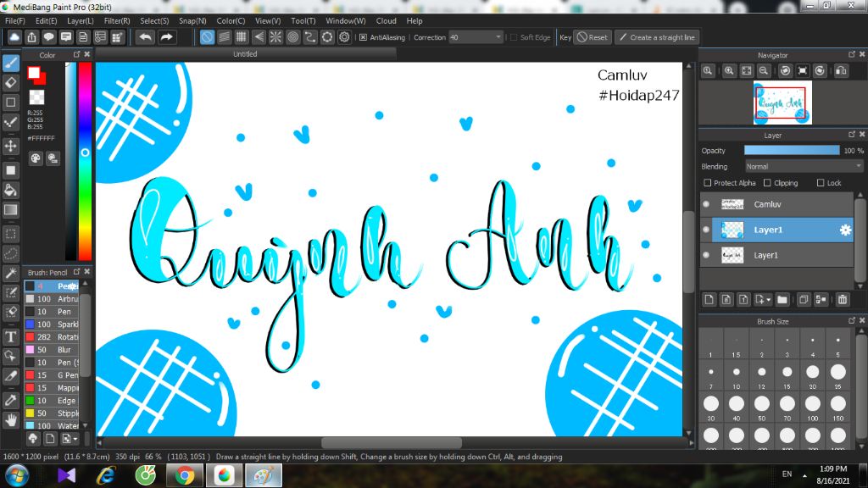This screenshot has height=488, width=868.
Task: Select the Hand tool
Action: point(10,420)
